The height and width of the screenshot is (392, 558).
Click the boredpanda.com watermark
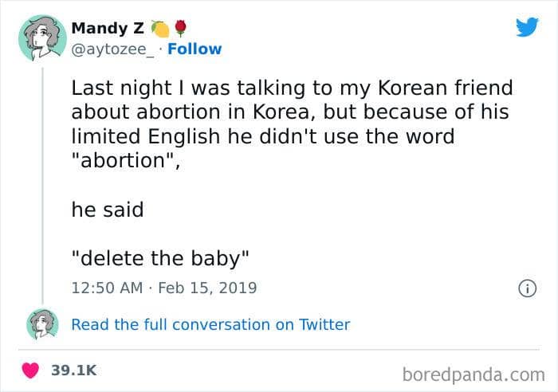[474, 374]
